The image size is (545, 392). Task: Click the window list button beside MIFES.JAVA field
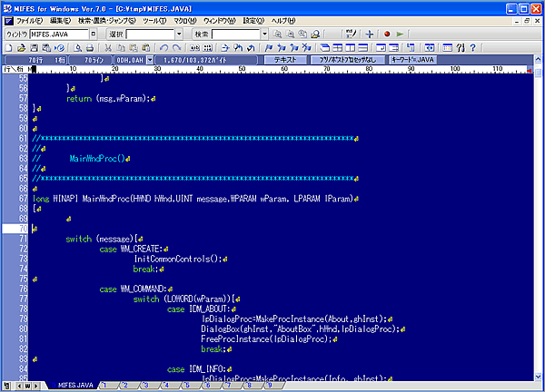tap(93, 34)
